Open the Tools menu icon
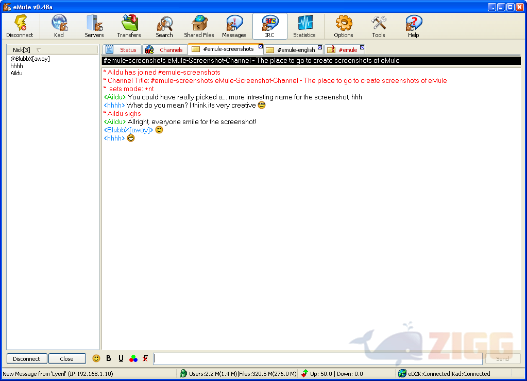 tap(379, 26)
